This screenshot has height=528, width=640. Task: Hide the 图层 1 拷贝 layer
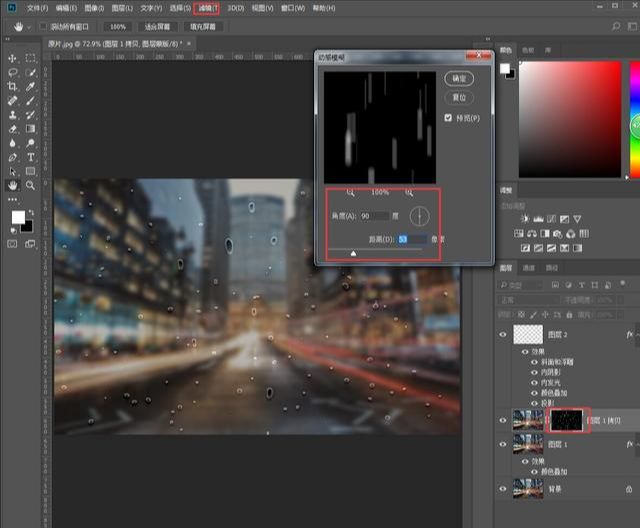pos(503,420)
